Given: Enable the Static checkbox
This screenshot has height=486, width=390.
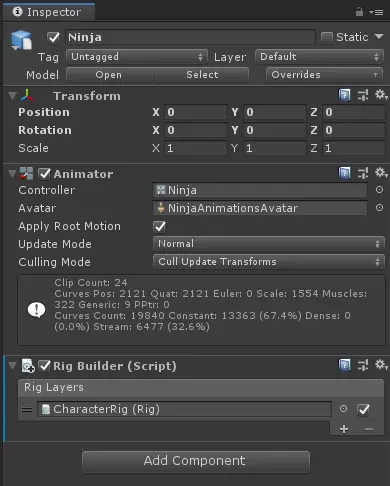Looking at the screenshot, I should click(x=327, y=37).
